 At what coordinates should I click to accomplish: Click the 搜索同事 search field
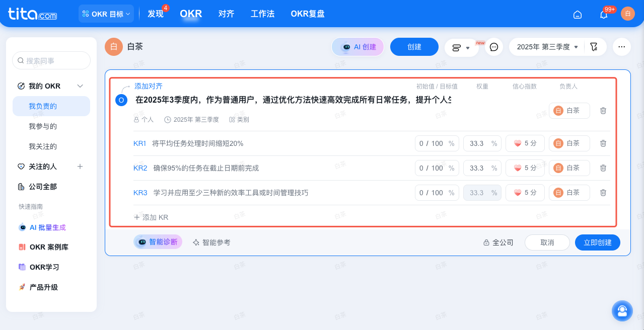click(51, 60)
